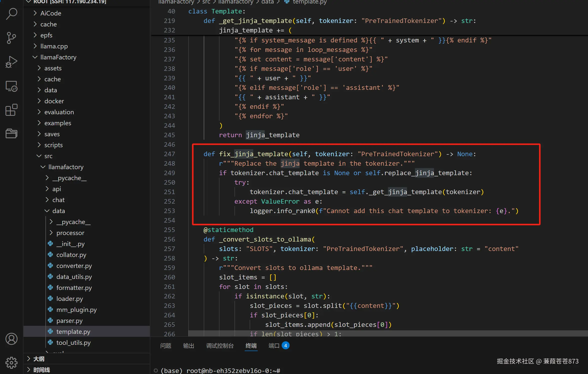Expand the AiCode folder
588x374 pixels.
coord(51,13)
